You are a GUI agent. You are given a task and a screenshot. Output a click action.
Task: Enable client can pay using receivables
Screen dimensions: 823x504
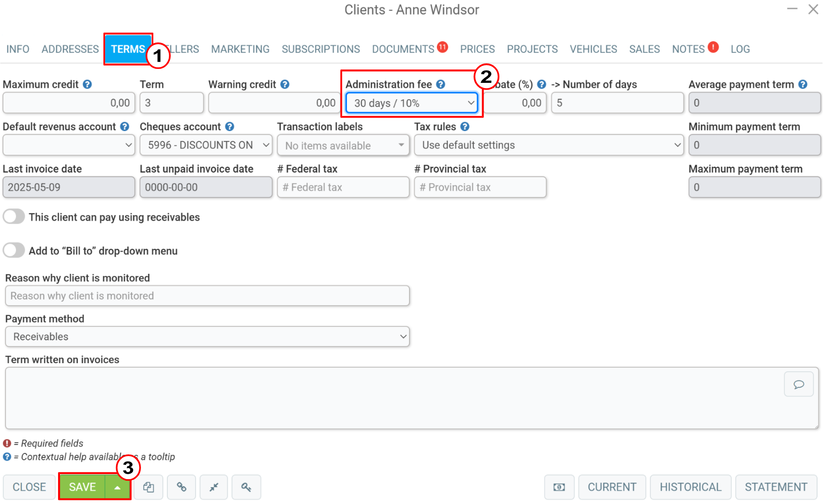pos(14,217)
